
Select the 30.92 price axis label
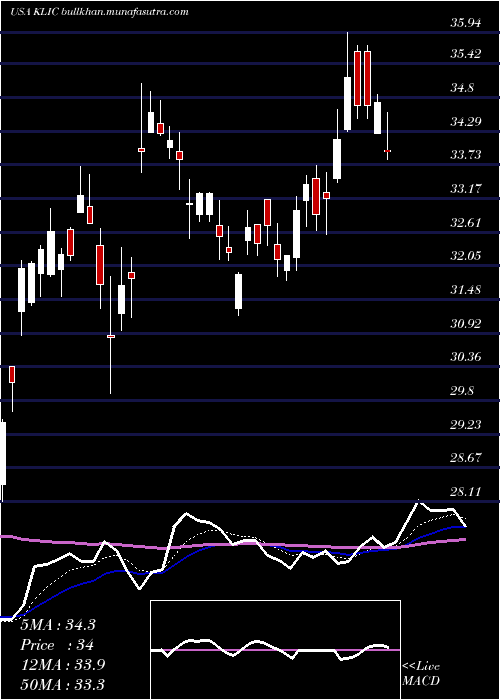(466, 323)
